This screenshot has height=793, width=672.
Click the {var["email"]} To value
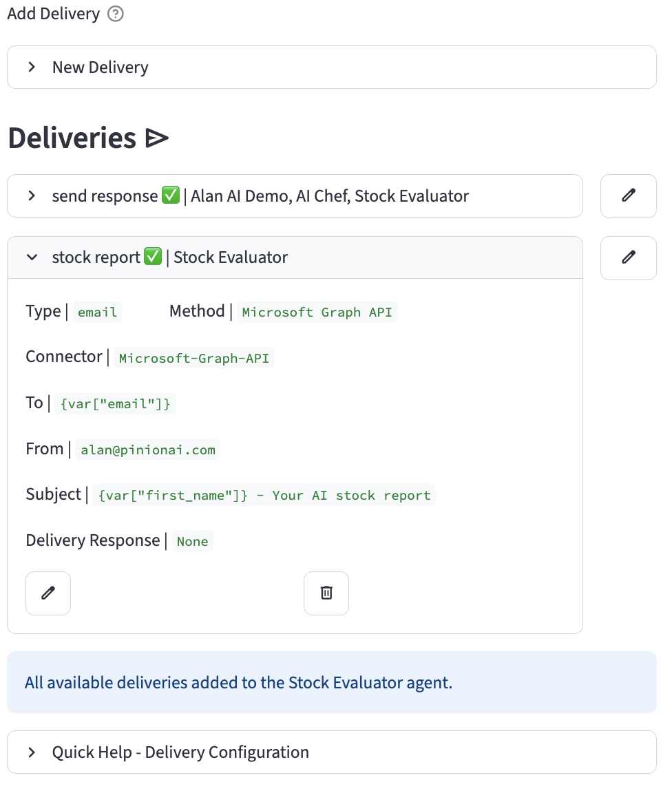click(x=115, y=404)
